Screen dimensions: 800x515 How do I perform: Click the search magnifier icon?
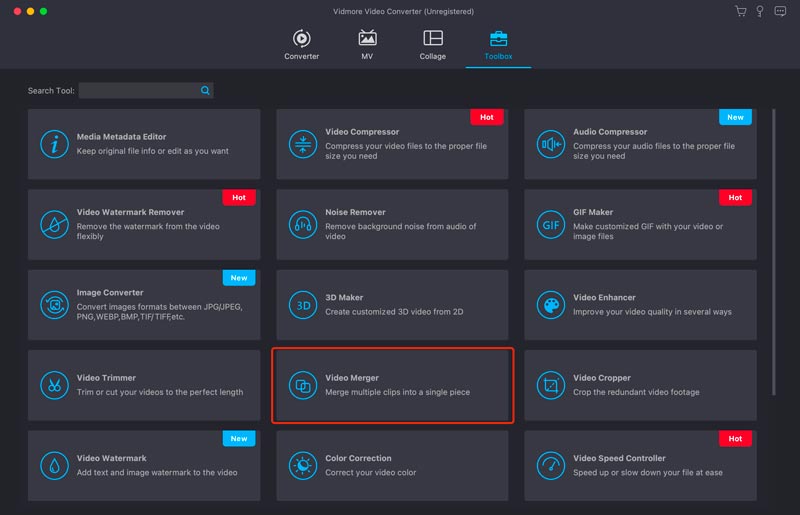205,90
